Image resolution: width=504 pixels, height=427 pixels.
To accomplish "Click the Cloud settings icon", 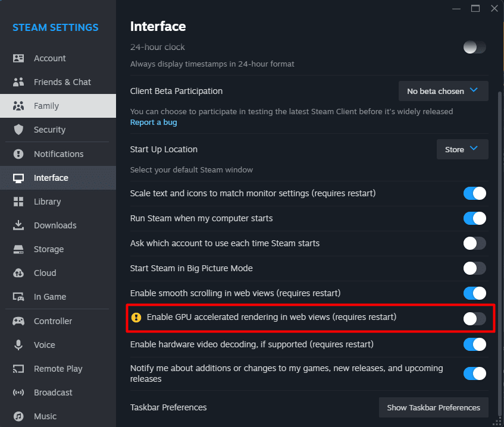I will coord(17,273).
